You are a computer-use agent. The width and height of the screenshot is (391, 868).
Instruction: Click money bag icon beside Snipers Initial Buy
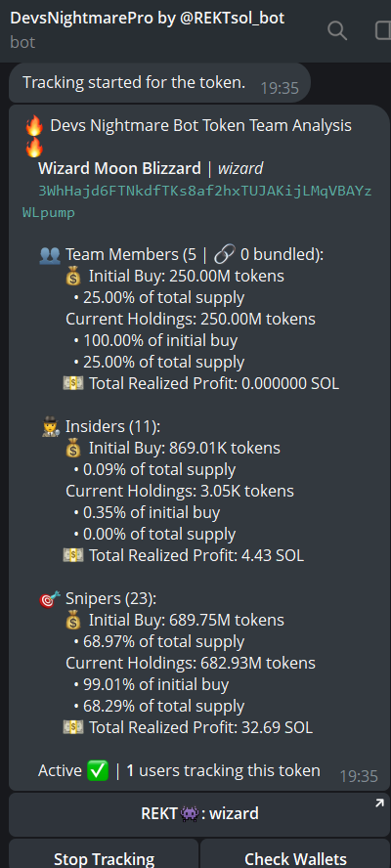pyautogui.click(x=73, y=621)
